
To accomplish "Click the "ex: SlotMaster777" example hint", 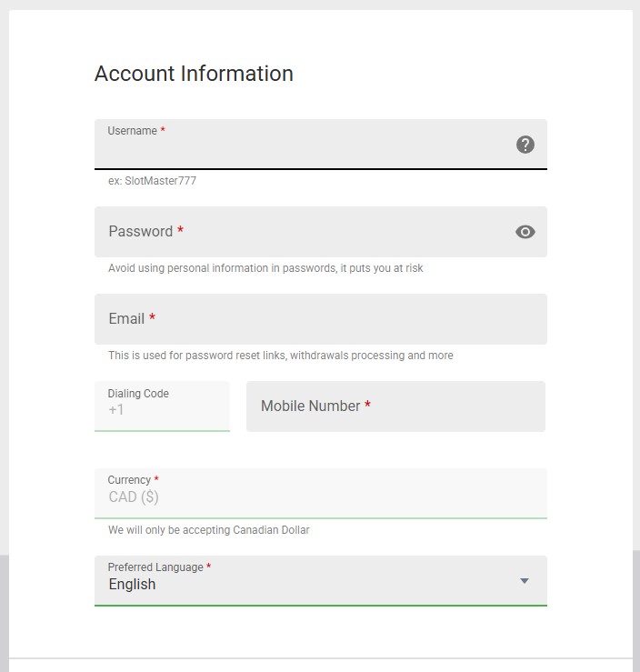I will [x=152, y=181].
